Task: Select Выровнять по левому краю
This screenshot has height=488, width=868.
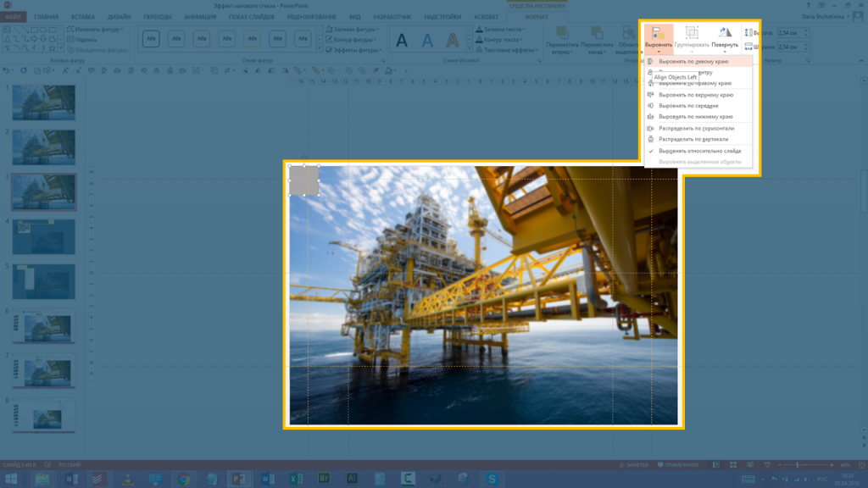Action: click(x=695, y=62)
